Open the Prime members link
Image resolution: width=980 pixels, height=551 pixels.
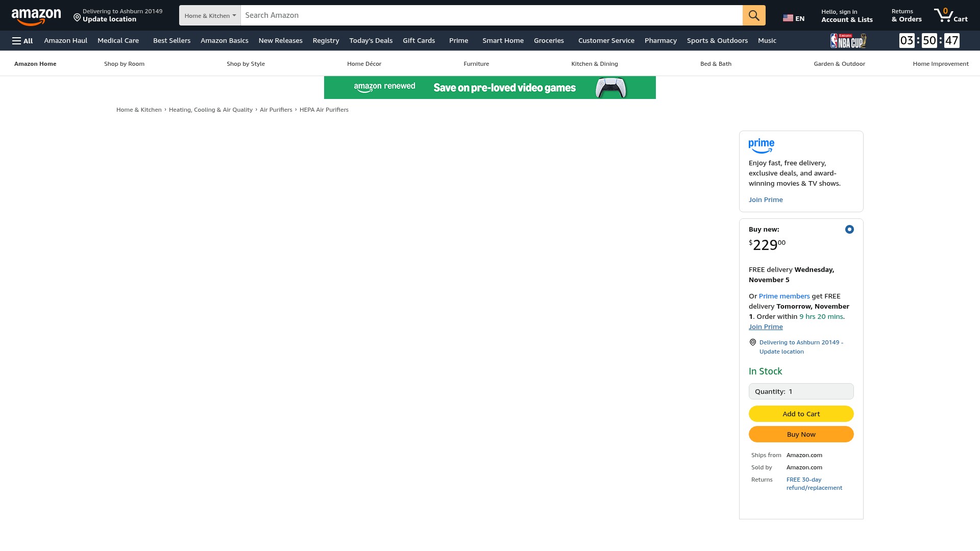(x=784, y=296)
